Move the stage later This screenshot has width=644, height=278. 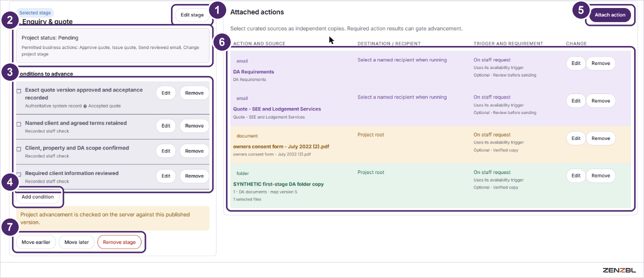pos(76,242)
